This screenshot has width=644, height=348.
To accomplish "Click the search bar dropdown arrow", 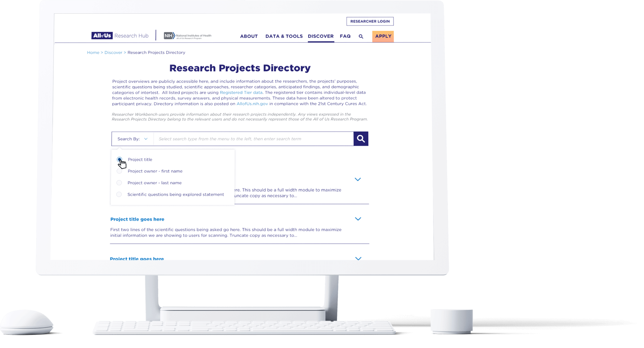I will pos(146,139).
